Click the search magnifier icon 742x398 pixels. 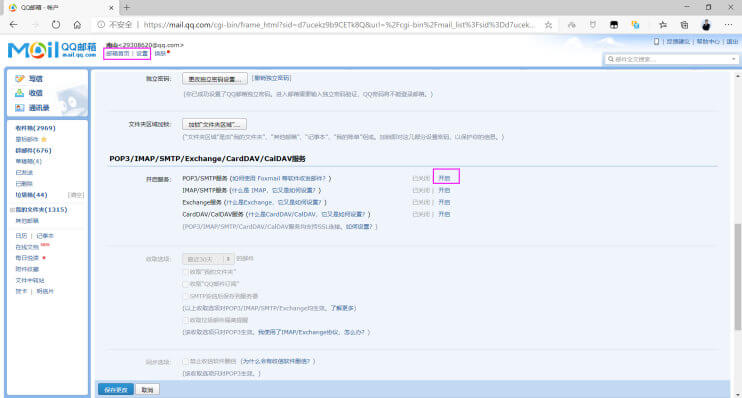(610, 59)
